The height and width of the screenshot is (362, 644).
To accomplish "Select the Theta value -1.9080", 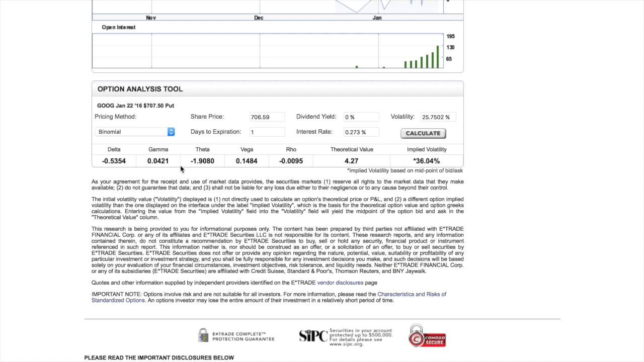I will click(202, 161).
